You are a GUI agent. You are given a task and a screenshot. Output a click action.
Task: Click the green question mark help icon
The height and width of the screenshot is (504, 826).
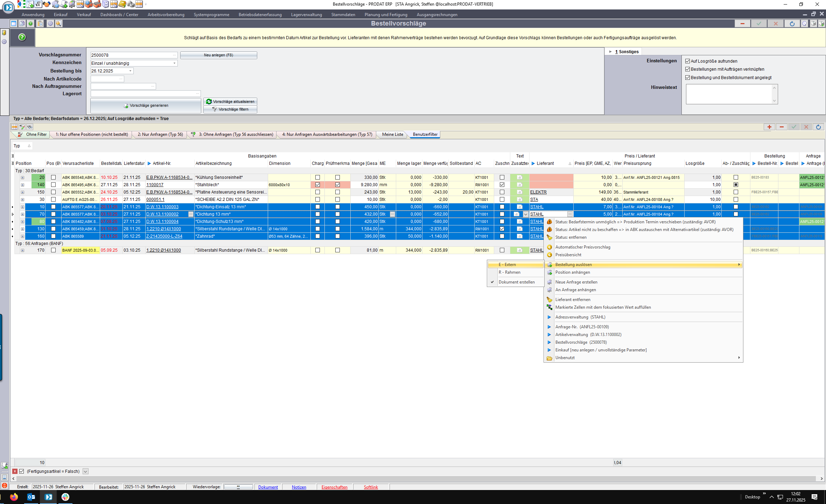tap(22, 37)
